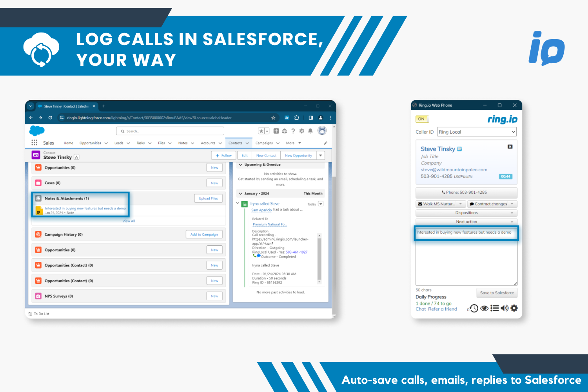Screen dimensions: 588x392
Task: Open the Salesforce App Launcher grid
Action: pyautogui.click(x=34, y=143)
